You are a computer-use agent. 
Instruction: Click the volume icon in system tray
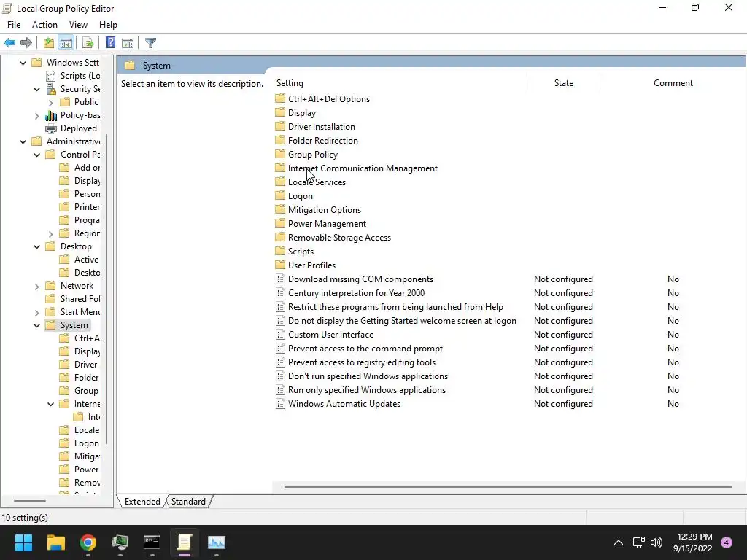pyautogui.click(x=657, y=542)
